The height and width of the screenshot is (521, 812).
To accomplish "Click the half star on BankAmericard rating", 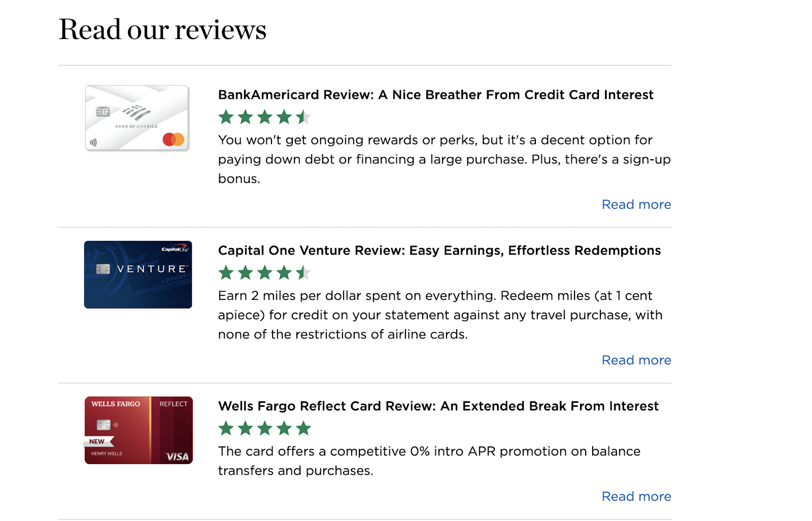I will tap(303, 117).
